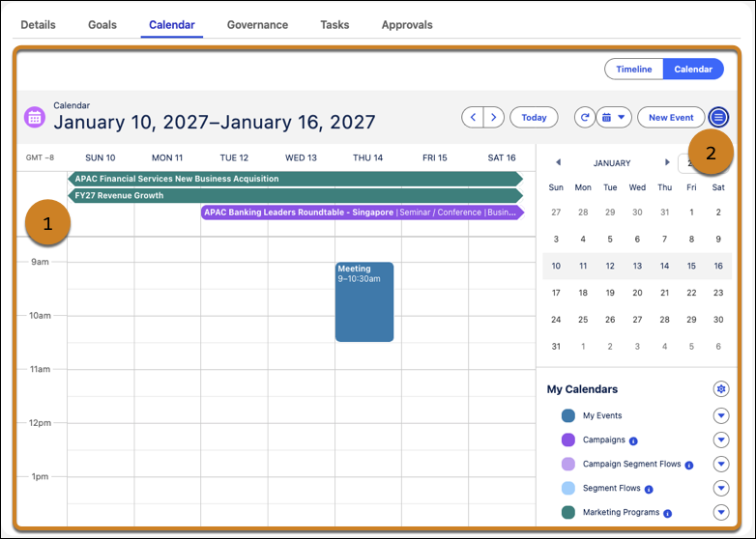Click the Marketing Programs green swatch
Viewport: 756px width, 539px height.
(568, 512)
